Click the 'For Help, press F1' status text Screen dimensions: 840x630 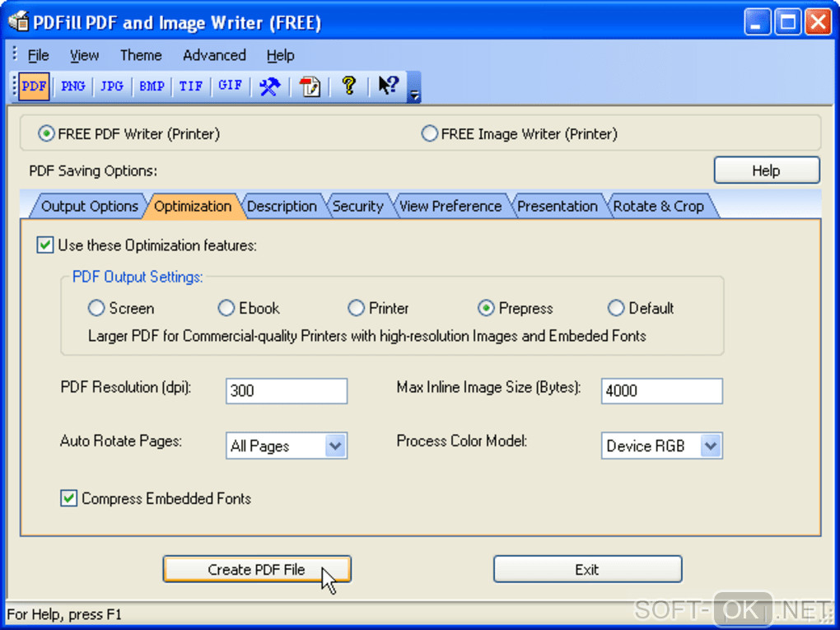[x=64, y=614]
